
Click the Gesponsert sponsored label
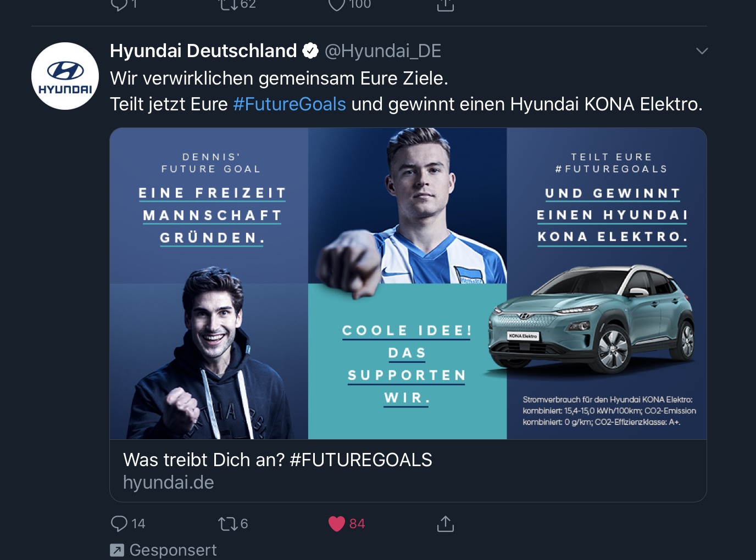tap(173, 550)
